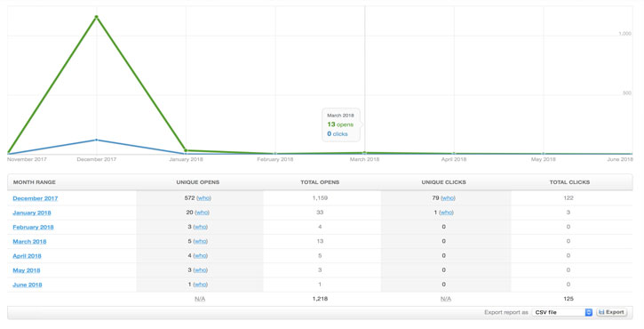
Task: Open the June 2018 month report
Action: click(x=28, y=285)
